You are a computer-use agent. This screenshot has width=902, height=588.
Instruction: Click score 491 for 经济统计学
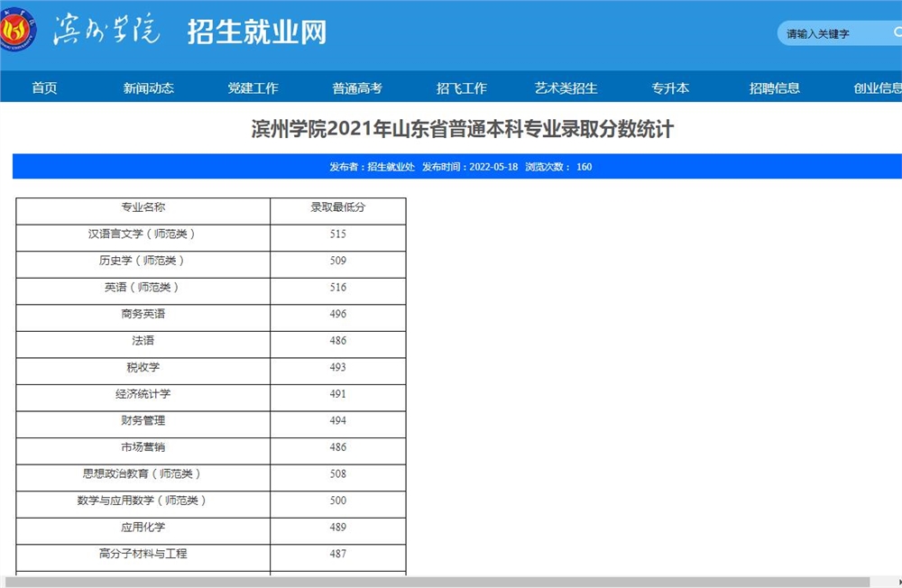click(x=337, y=394)
